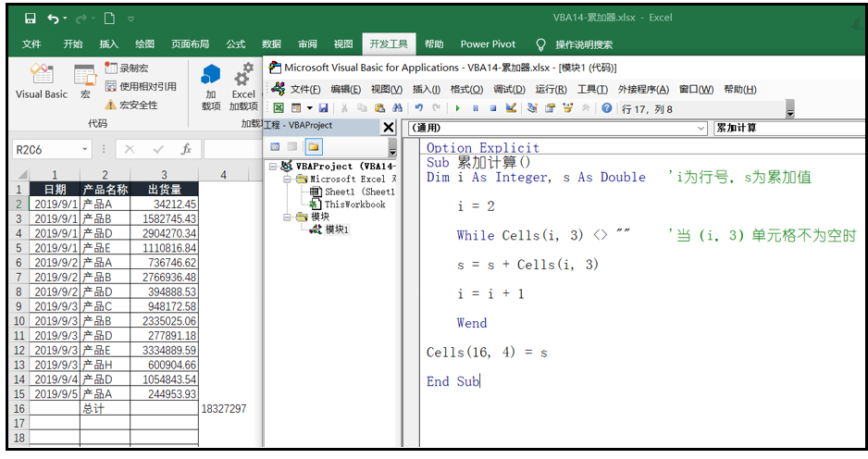The height and width of the screenshot is (459, 868).
Task: Switch to the 开发工具 ribbon tab
Action: 389,44
